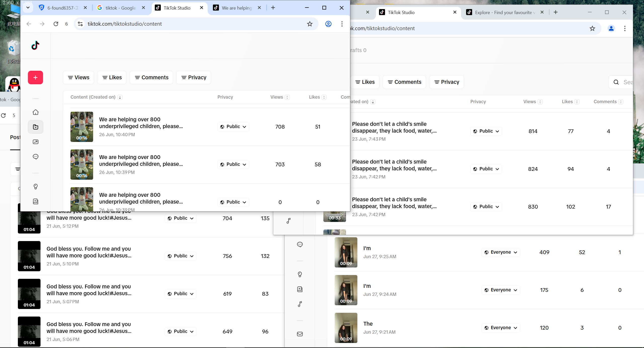Open Academy icon in front sidebar
This screenshot has height=348, width=644.
tap(35, 201)
